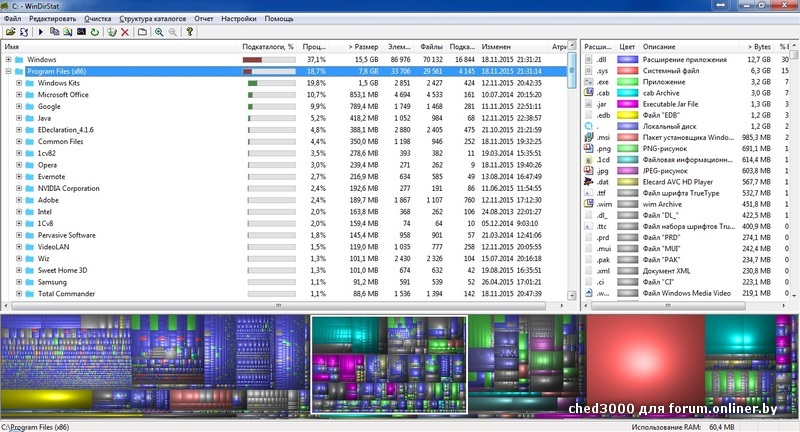
Task: Click the Refresh All toolbar icon
Action: coord(23,32)
